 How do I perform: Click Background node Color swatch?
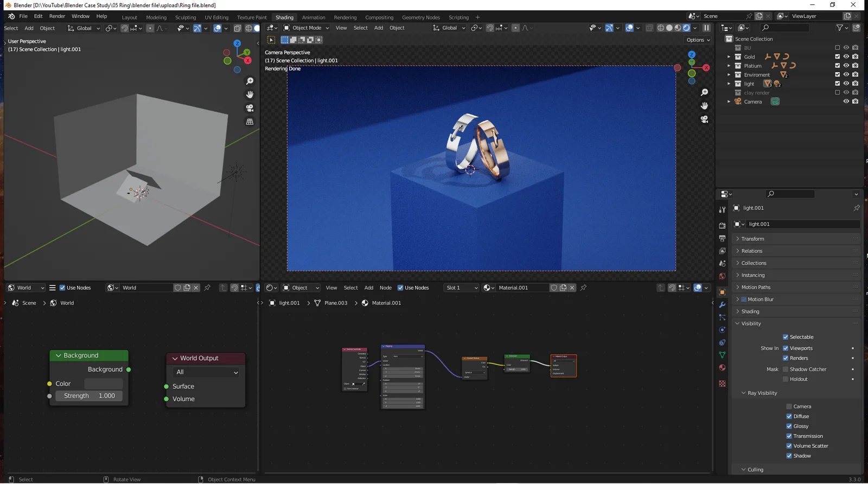[103, 384]
